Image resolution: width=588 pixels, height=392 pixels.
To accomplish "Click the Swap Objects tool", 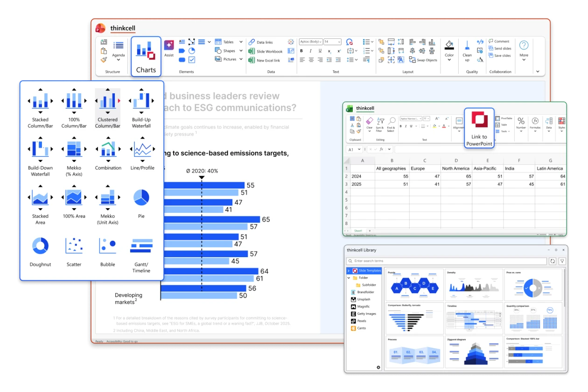I will (x=423, y=60).
